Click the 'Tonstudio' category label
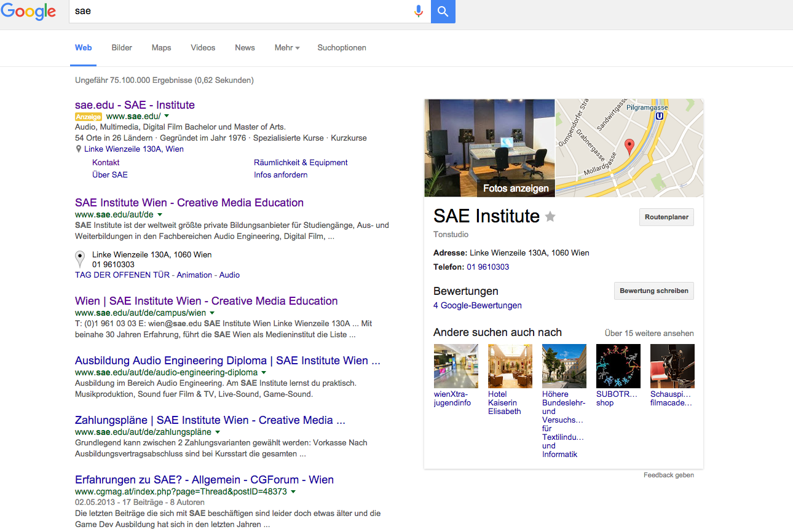The image size is (793, 532). (451, 235)
